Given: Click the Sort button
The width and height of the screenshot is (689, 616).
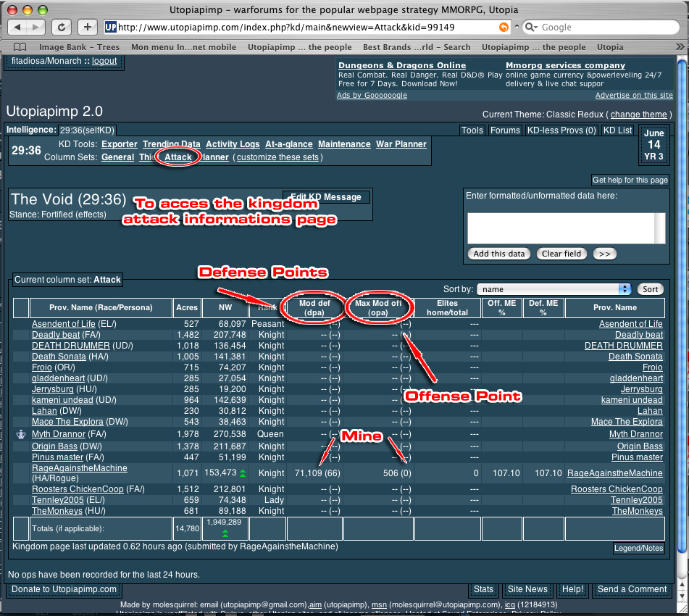Looking at the screenshot, I should click(x=650, y=289).
